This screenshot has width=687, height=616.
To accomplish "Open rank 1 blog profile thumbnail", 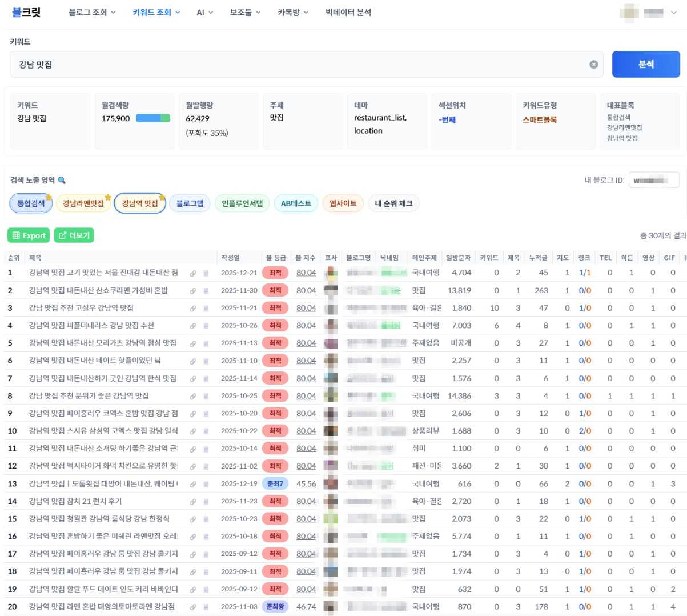I will [x=331, y=273].
